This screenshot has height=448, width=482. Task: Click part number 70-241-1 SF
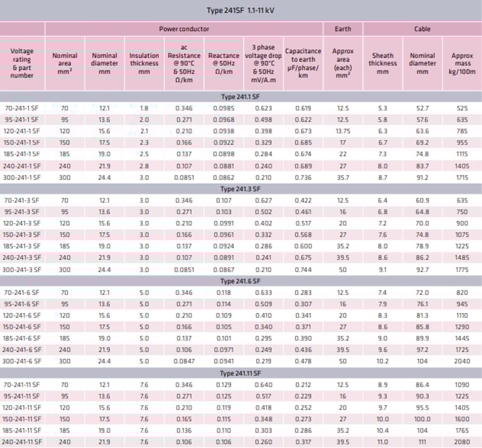(22, 108)
